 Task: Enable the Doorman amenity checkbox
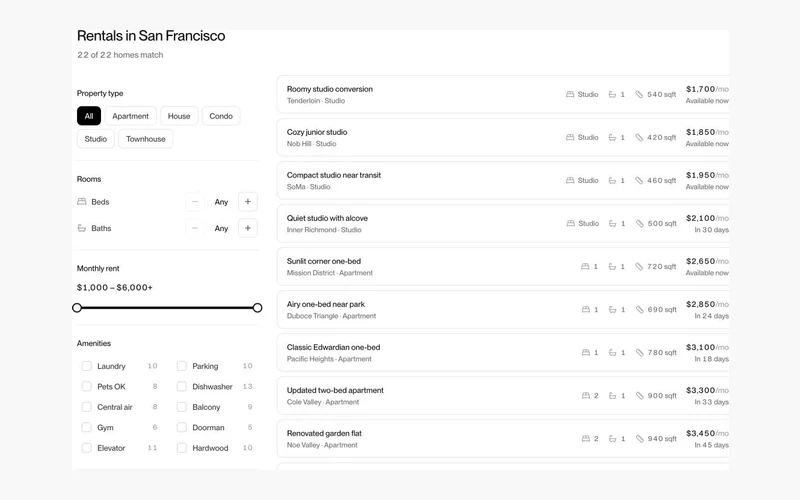182,427
